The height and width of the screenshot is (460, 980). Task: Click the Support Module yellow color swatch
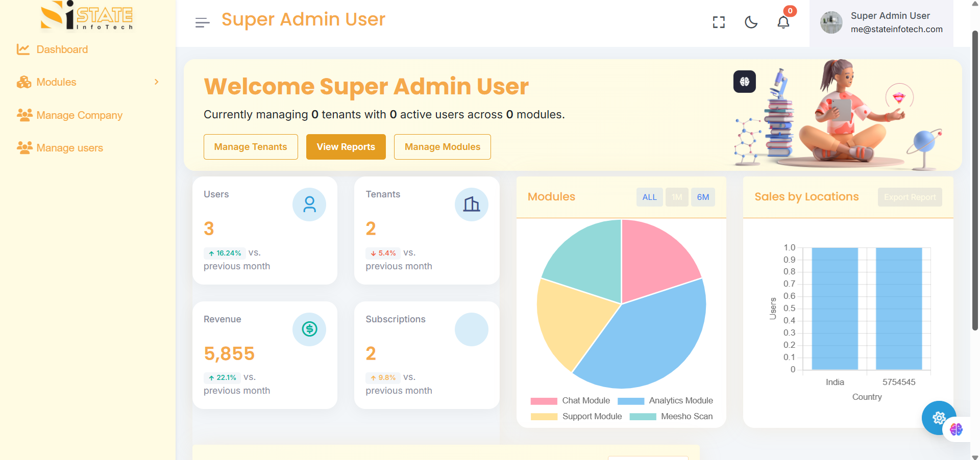click(544, 417)
